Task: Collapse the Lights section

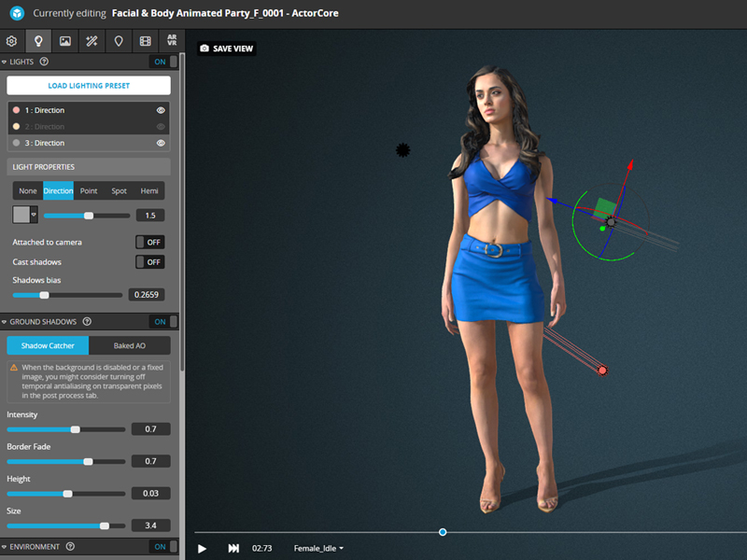Action: pos(5,63)
